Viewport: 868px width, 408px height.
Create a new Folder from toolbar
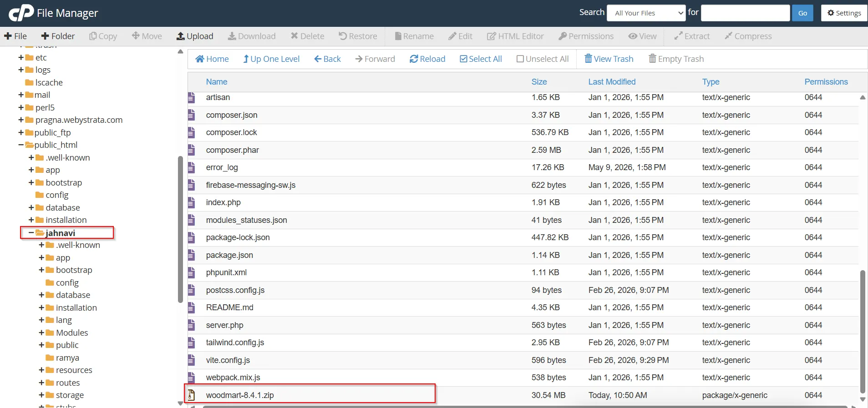(x=58, y=36)
